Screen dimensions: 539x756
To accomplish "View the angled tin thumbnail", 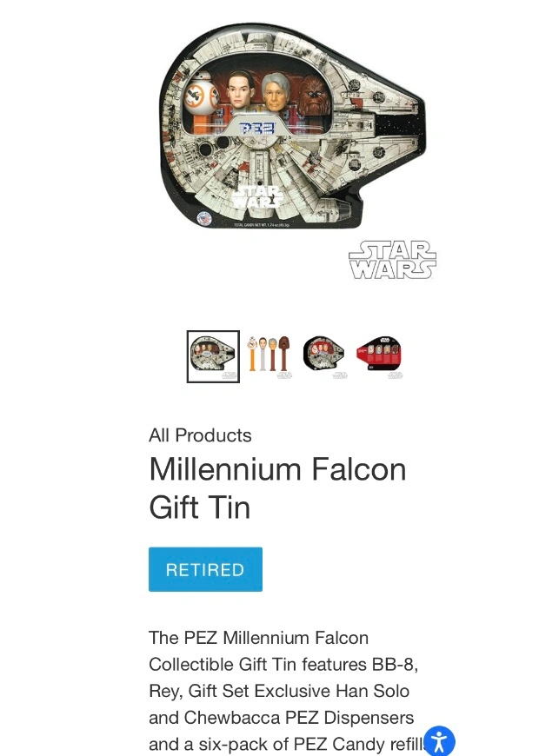I will click(x=324, y=355).
